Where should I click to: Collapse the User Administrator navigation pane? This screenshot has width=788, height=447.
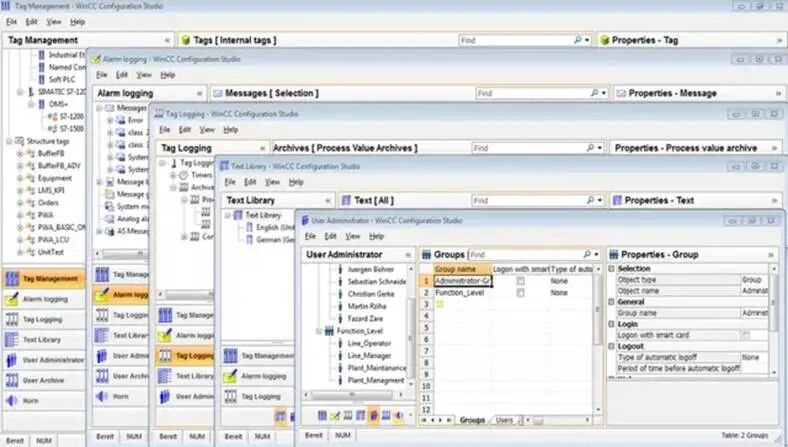[408, 254]
